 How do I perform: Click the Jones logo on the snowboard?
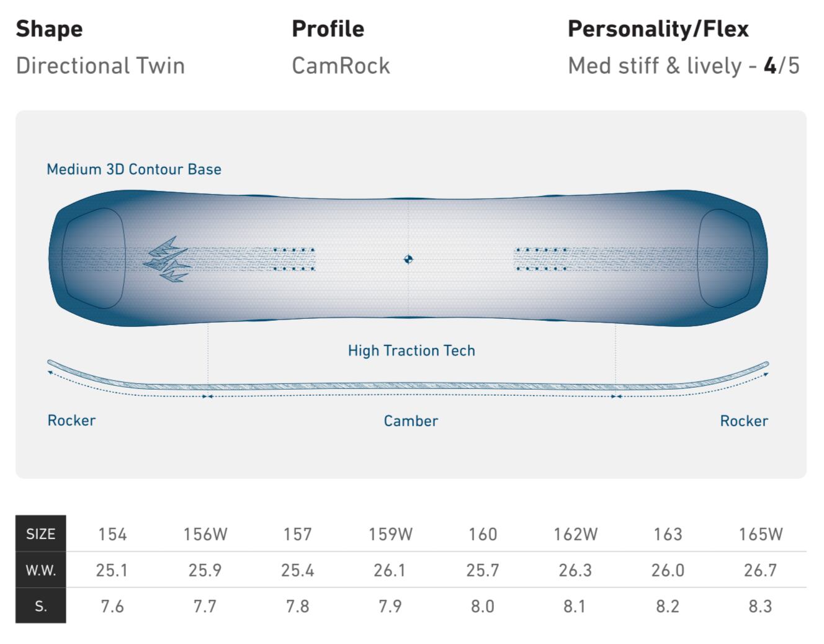pos(166,261)
